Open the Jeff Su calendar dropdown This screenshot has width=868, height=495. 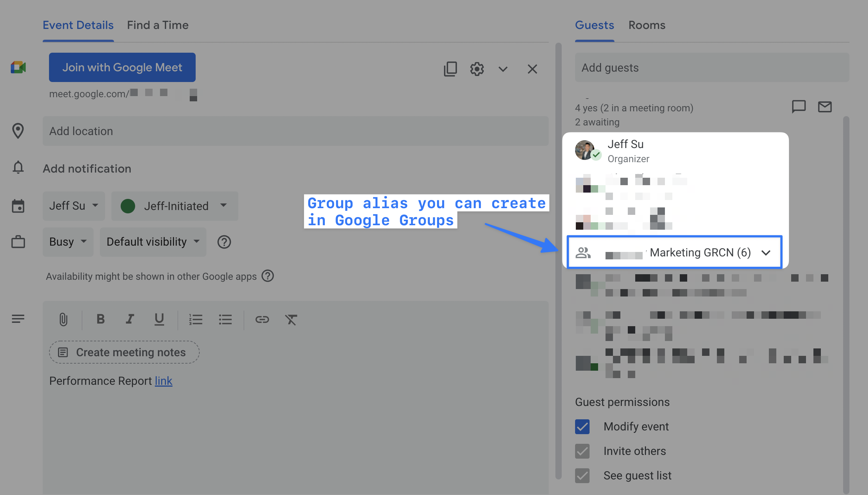tap(74, 206)
